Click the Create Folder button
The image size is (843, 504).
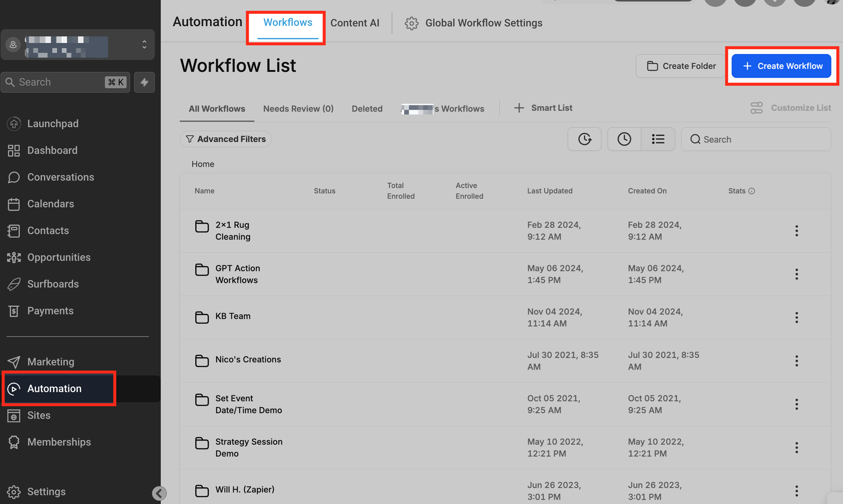(x=681, y=66)
